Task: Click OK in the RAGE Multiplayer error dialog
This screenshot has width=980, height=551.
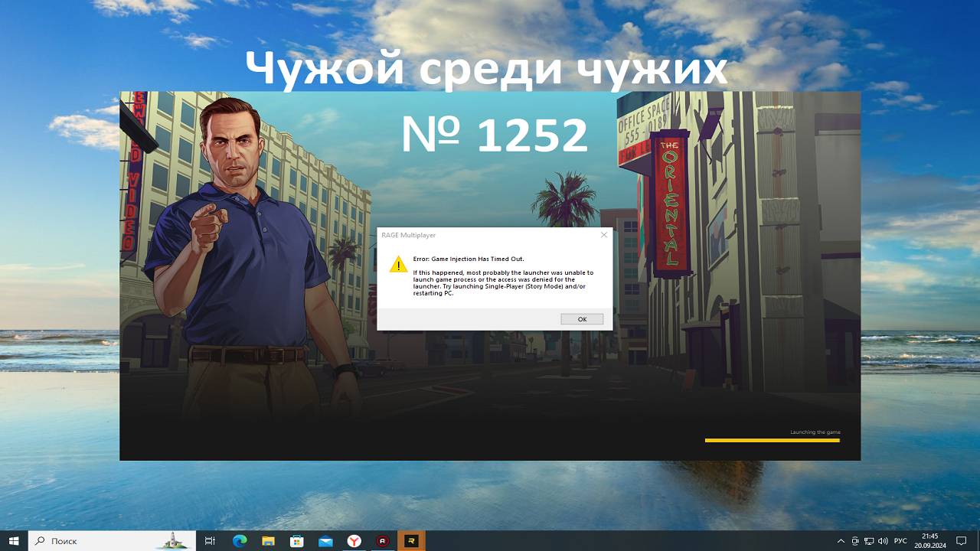Action: tap(582, 319)
